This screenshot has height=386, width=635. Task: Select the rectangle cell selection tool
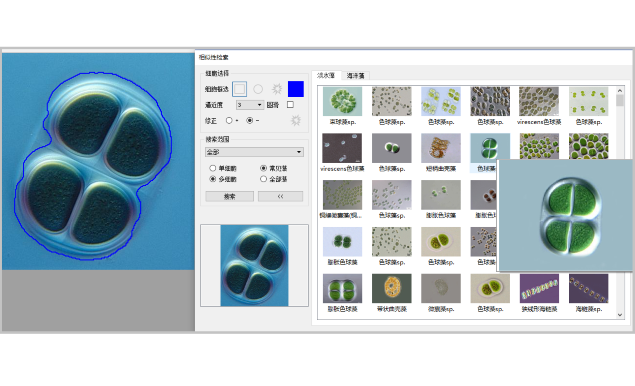239,89
